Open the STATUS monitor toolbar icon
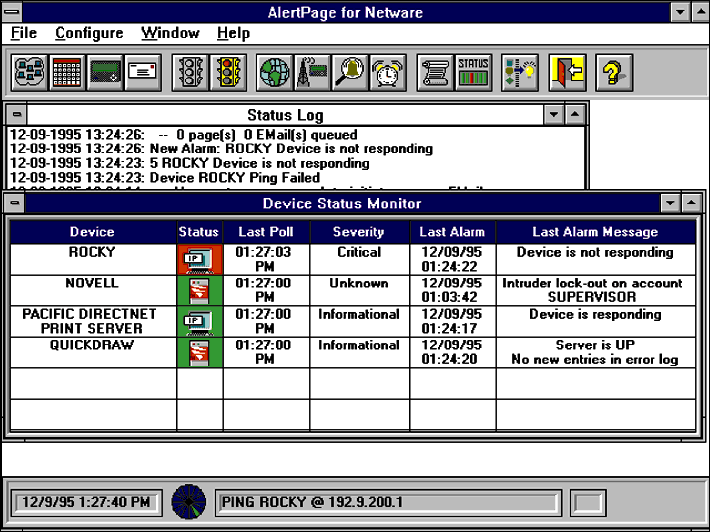The image size is (710, 532). point(473,72)
